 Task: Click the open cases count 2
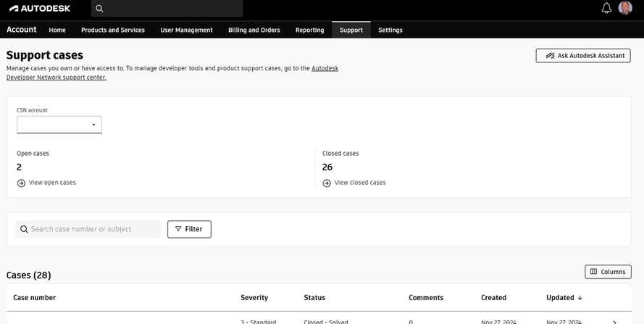(19, 167)
